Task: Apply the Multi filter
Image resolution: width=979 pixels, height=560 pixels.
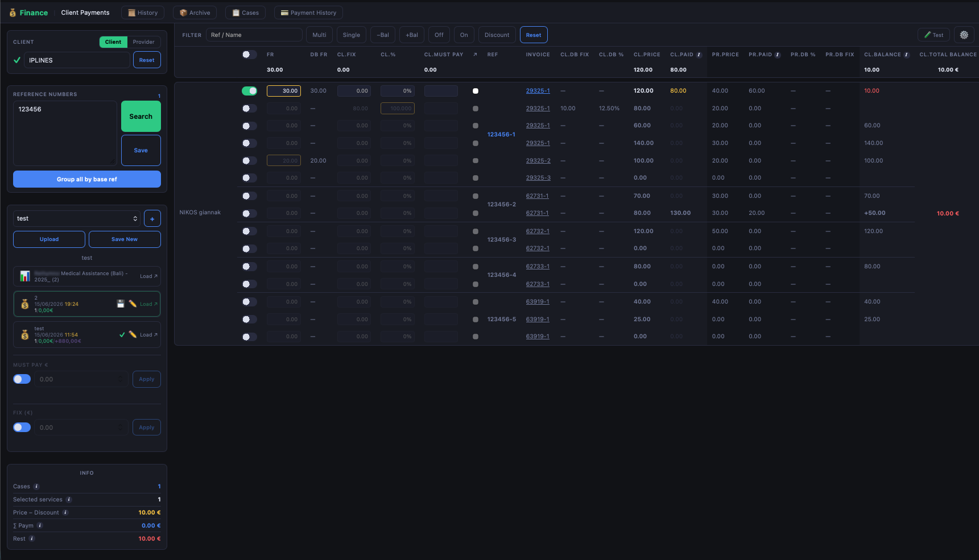Action: 319,35
